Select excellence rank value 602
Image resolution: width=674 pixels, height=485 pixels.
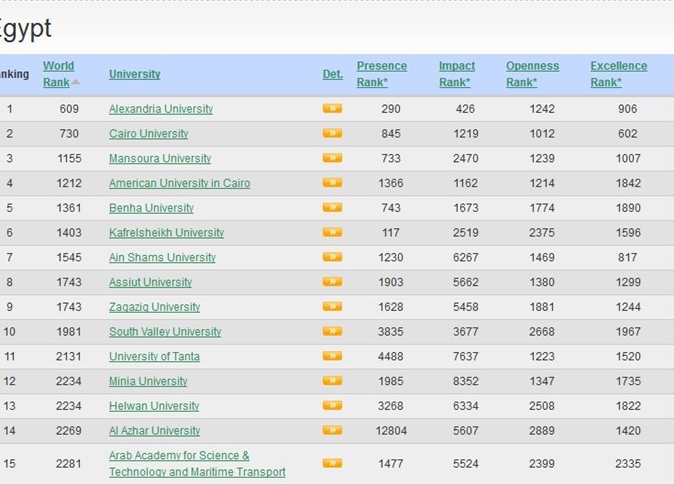click(628, 134)
